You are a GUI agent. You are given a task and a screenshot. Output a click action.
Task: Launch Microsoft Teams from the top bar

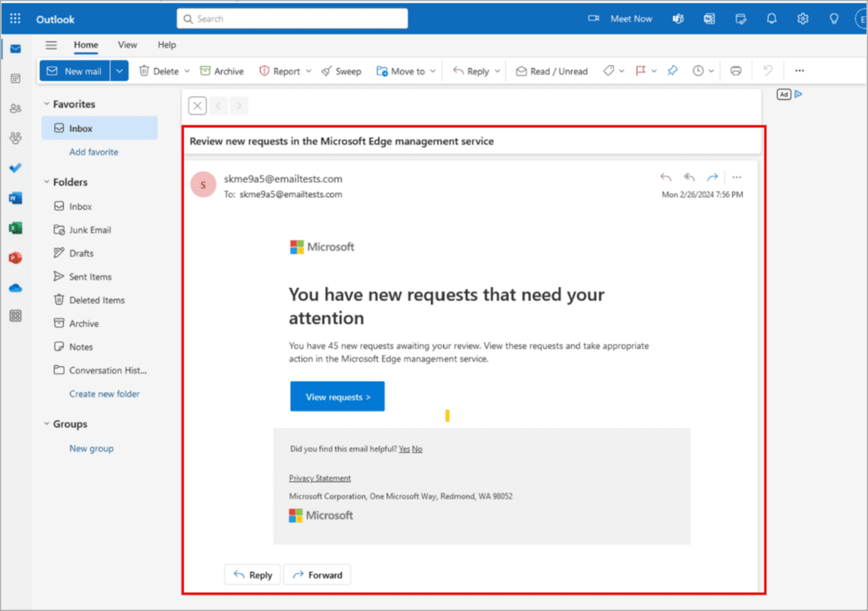coord(677,18)
